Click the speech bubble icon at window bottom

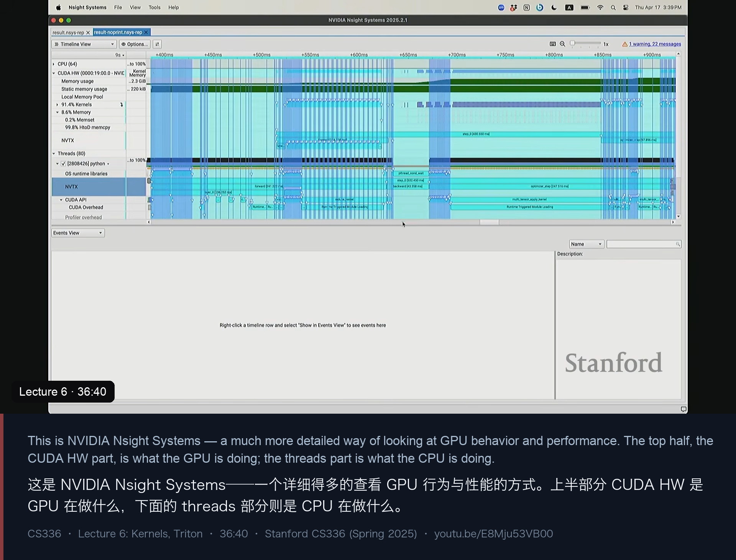click(683, 409)
